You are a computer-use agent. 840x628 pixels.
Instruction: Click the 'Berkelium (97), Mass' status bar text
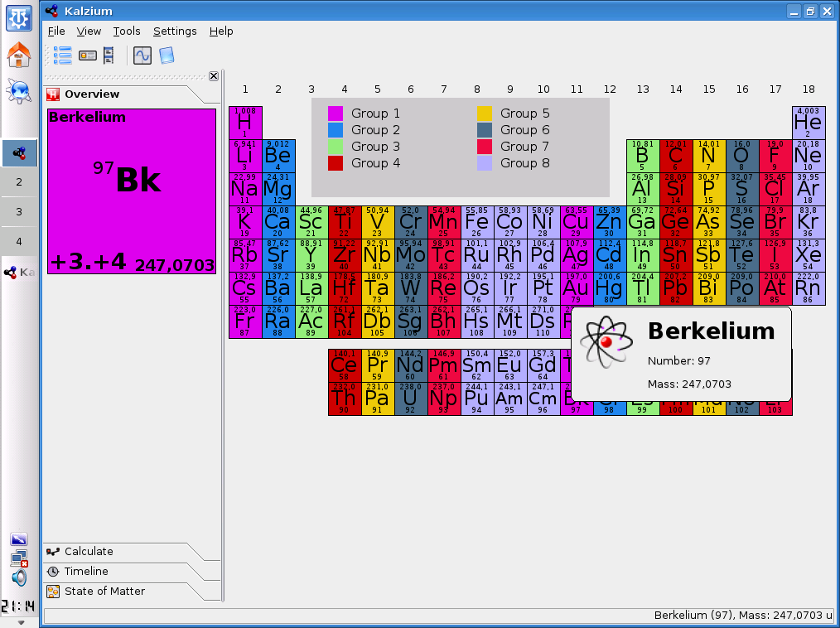[744, 616]
